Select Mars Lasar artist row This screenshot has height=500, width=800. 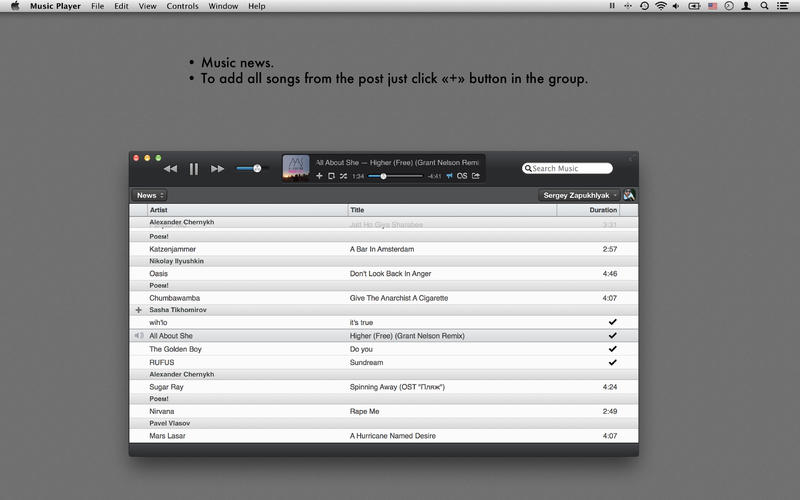click(384, 436)
